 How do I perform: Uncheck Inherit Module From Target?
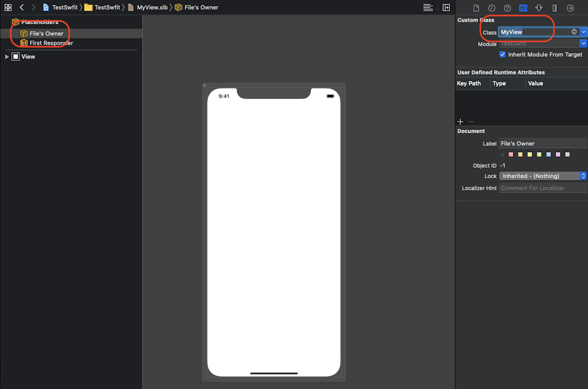[502, 55]
